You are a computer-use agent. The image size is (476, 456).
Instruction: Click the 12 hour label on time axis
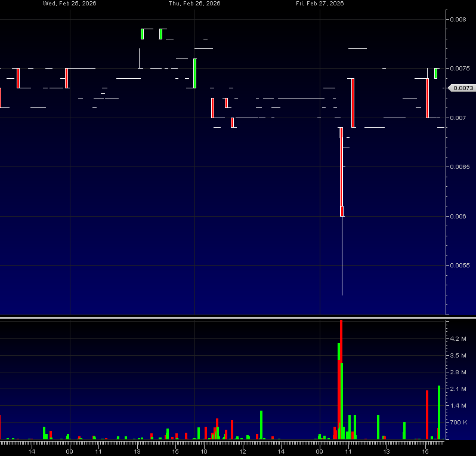click(x=243, y=451)
